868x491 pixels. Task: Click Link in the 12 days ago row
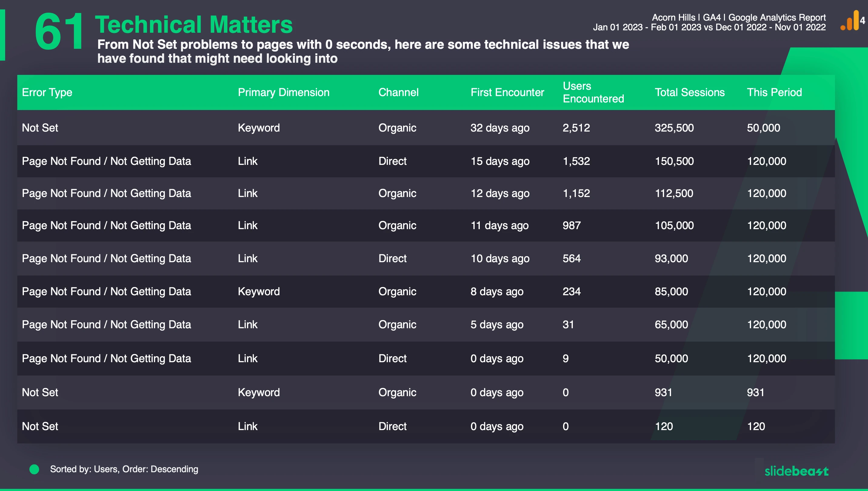pos(248,193)
